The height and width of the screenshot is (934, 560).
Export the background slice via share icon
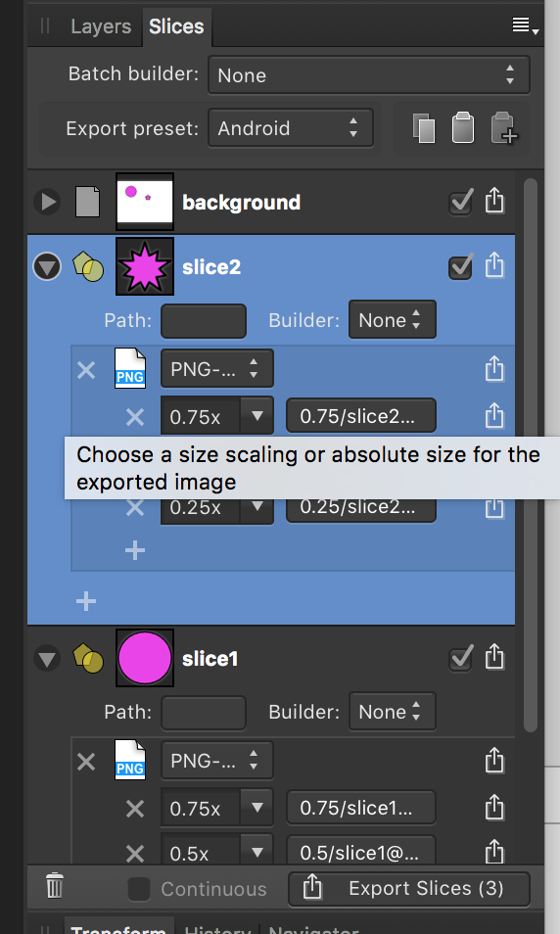tap(494, 201)
